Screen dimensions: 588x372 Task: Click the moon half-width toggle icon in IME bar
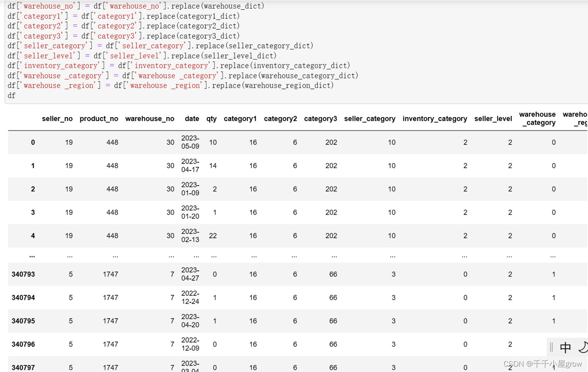tap(583, 348)
